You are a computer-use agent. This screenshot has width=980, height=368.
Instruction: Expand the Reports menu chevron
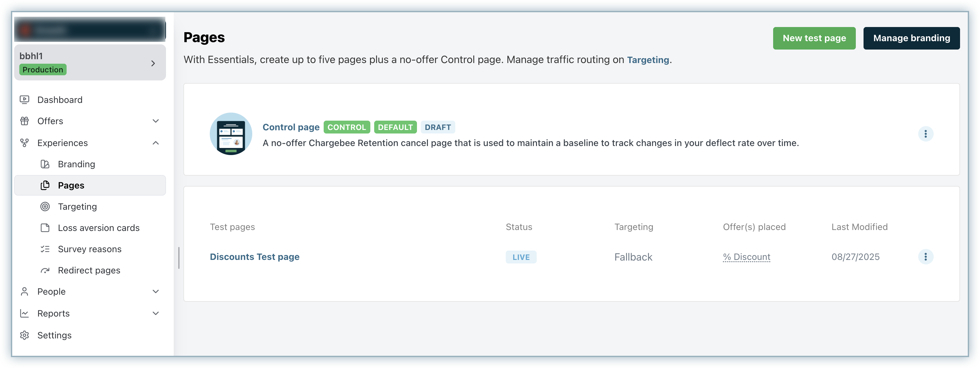pos(156,313)
